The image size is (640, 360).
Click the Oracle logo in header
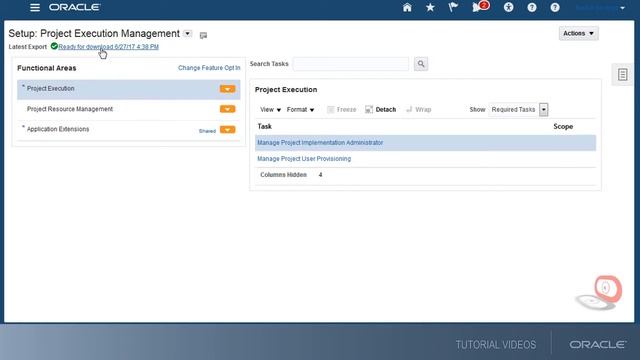(x=75, y=7)
